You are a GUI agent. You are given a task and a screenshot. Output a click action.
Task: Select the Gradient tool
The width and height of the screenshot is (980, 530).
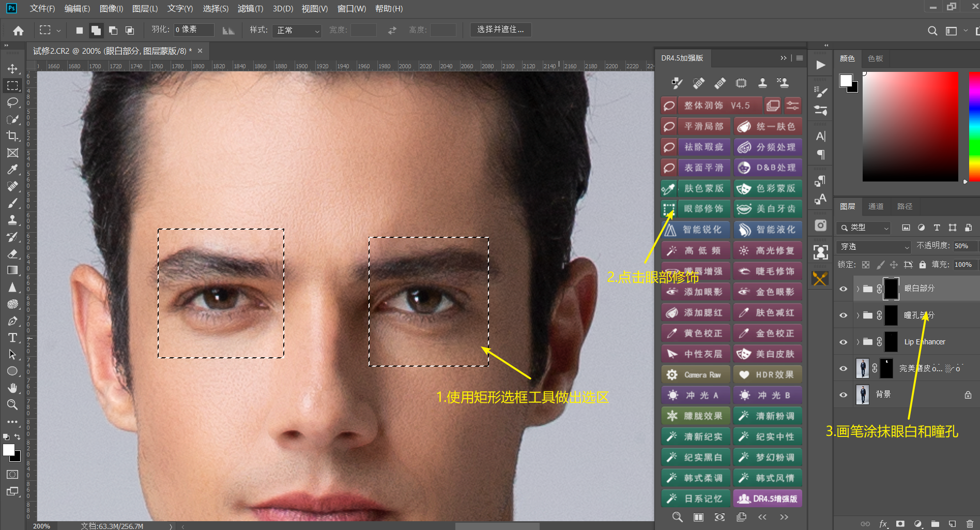click(x=12, y=270)
